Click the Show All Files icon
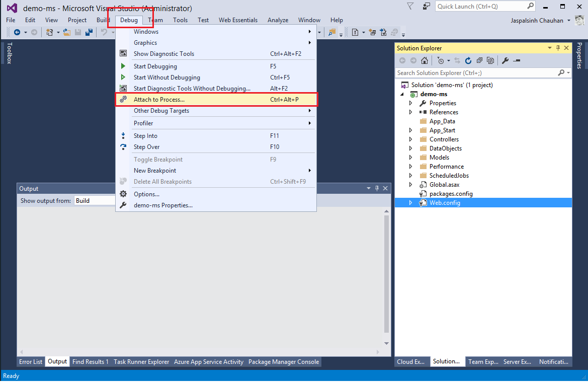Image resolution: width=588 pixels, height=382 pixels. tap(490, 60)
